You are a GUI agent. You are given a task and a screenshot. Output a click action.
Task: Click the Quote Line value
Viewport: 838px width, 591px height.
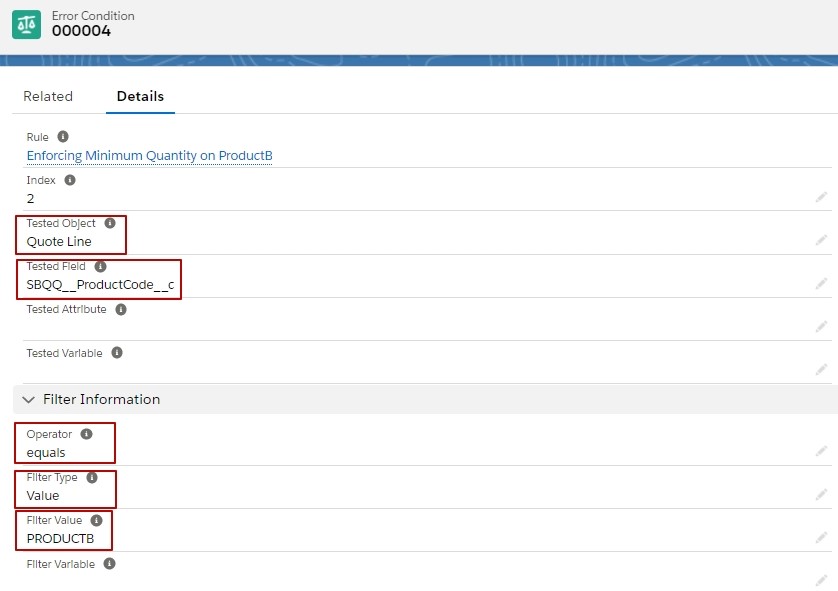click(59, 242)
